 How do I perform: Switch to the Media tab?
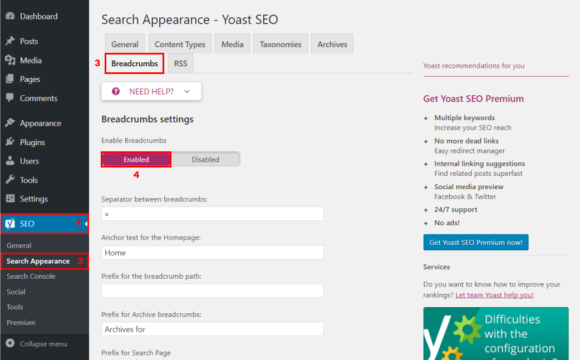232,44
